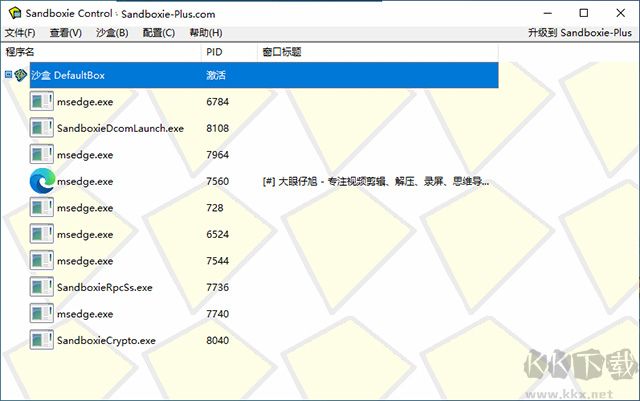640x401 pixels.
Task: Open the 配置(C) menu
Action: tap(158, 33)
